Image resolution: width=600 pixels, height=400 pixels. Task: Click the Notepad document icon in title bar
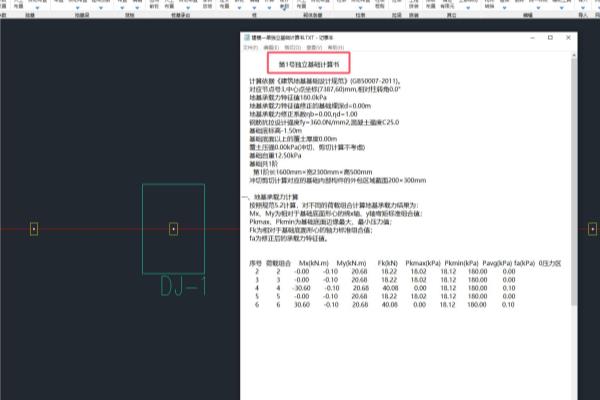click(x=247, y=38)
